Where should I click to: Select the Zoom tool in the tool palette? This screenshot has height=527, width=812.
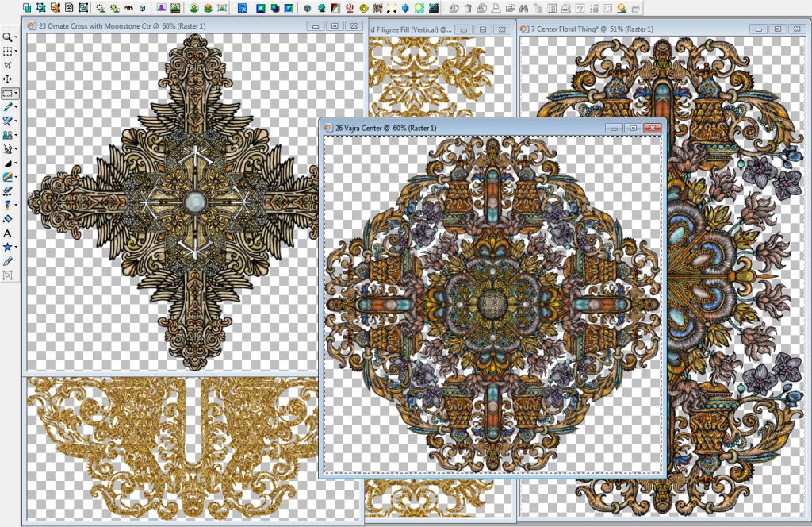7,37
